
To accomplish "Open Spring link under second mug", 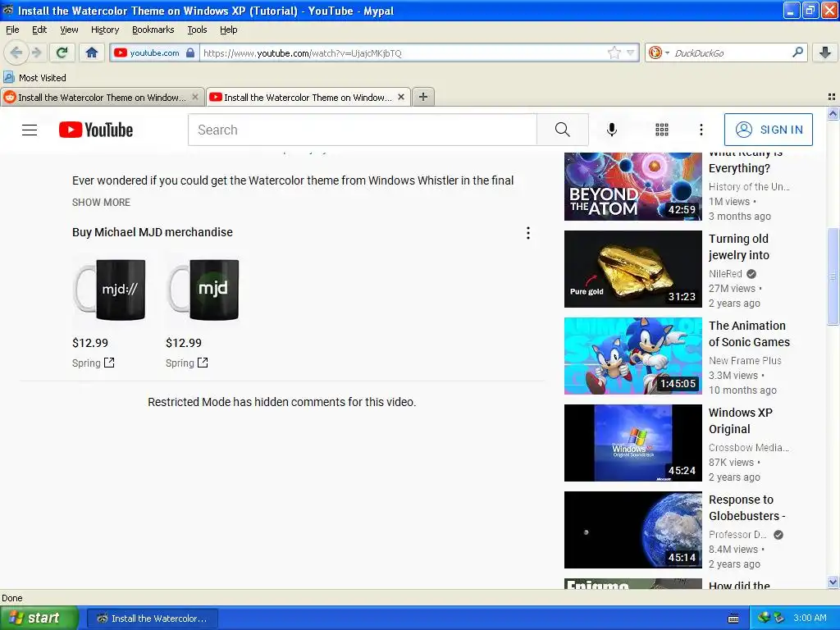I will (x=187, y=363).
